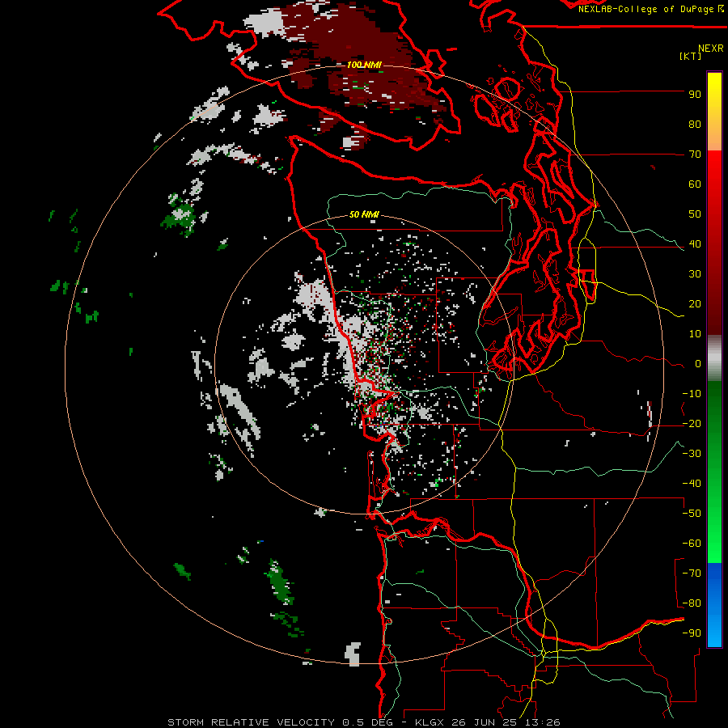Click the [KT] units label above scale
The image size is (728, 728).
pyautogui.click(x=691, y=56)
